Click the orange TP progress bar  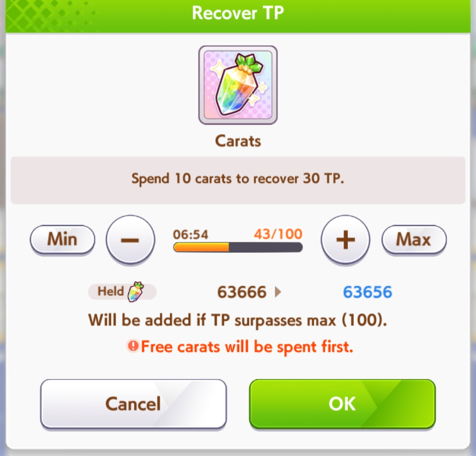click(238, 247)
